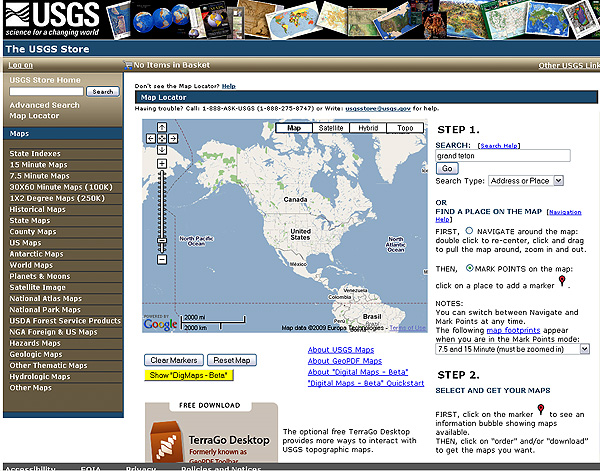Open the About GeoPDF Maps link
600x471 pixels.
[x=344, y=360]
